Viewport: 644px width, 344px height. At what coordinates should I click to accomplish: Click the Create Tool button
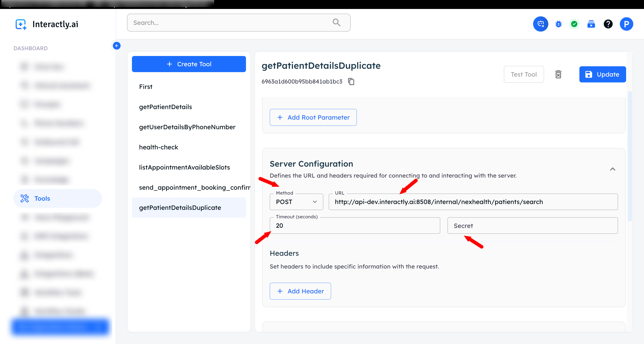click(189, 64)
